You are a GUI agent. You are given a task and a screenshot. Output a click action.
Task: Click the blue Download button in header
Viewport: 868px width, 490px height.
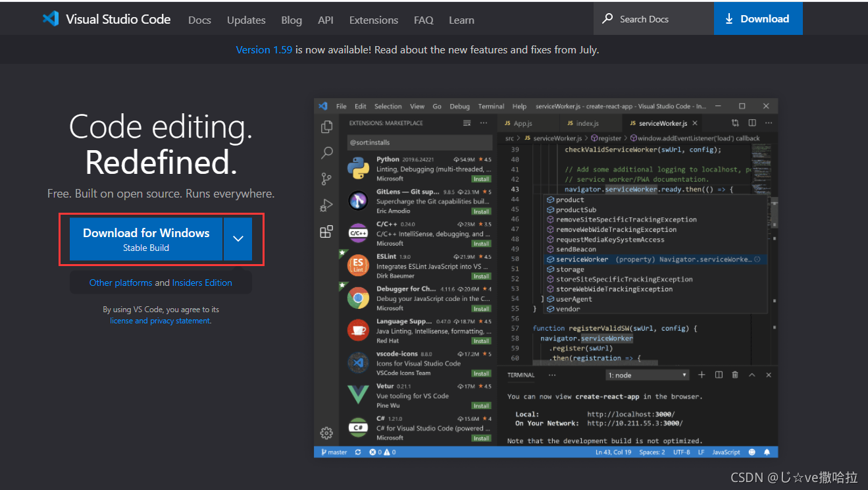(x=758, y=18)
